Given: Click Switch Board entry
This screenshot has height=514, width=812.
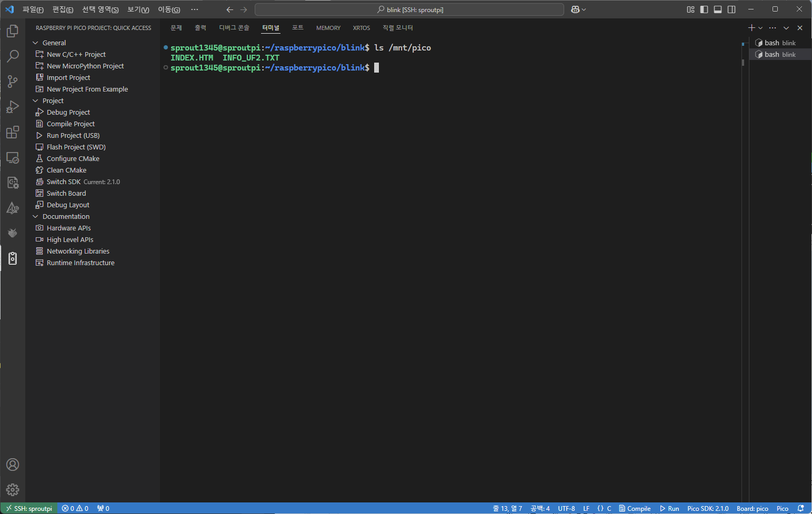Looking at the screenshot, I should coord(66,193).
